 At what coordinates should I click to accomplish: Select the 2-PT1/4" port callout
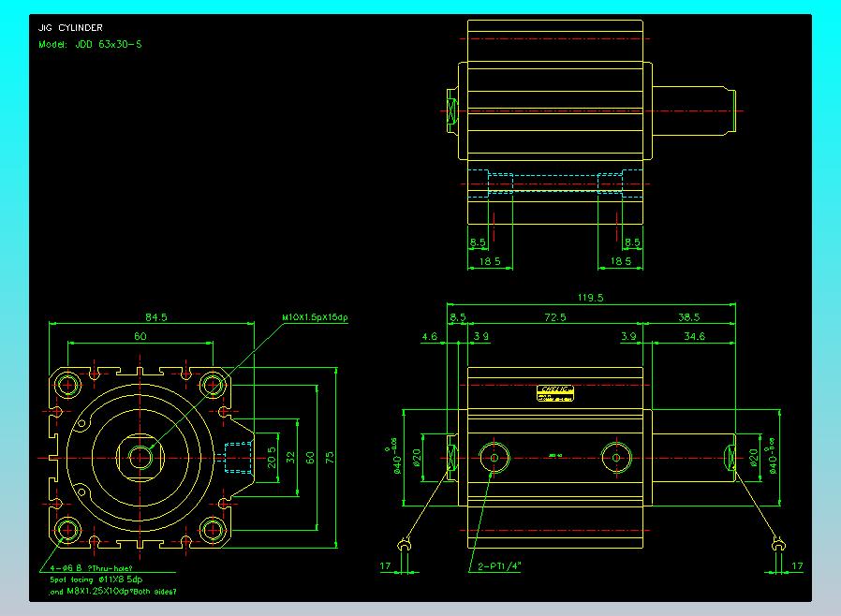click(499, 566)
